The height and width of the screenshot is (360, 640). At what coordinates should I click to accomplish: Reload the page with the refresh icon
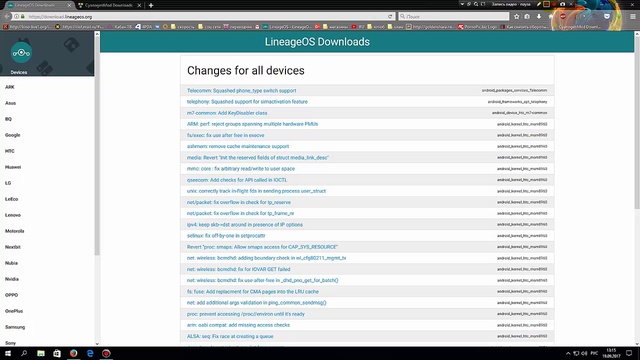click(390, 17)
